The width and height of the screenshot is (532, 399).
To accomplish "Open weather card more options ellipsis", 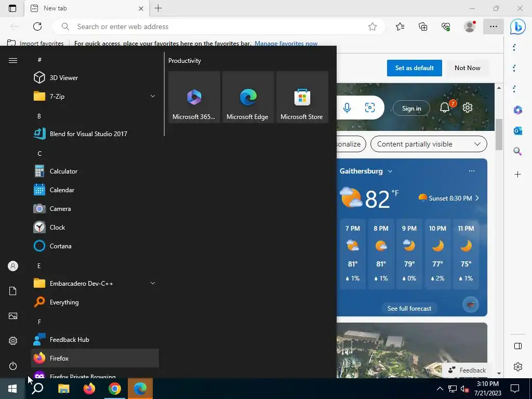I will point(472,171).
